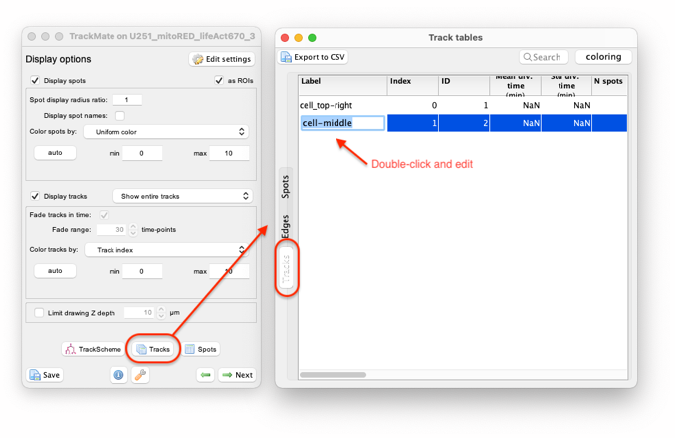Open the Spots table button
This screenshot has height=438, width=675.
tap(201, 349)
